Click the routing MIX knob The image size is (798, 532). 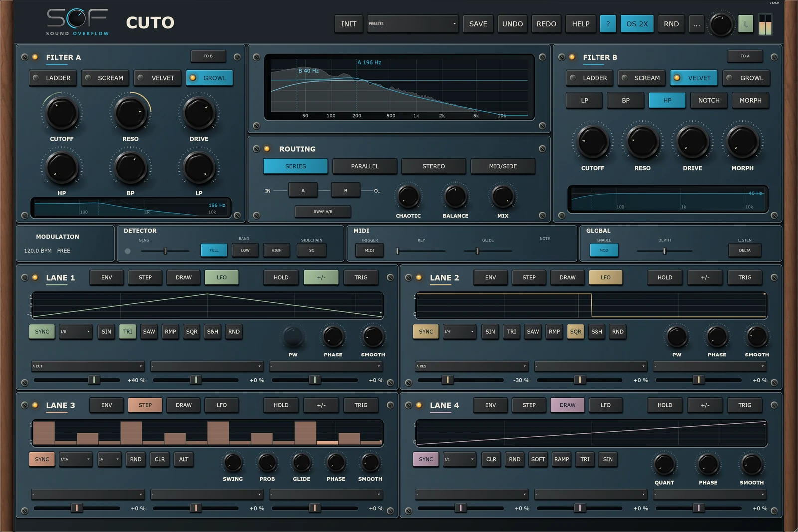click(x=503, y=196)
